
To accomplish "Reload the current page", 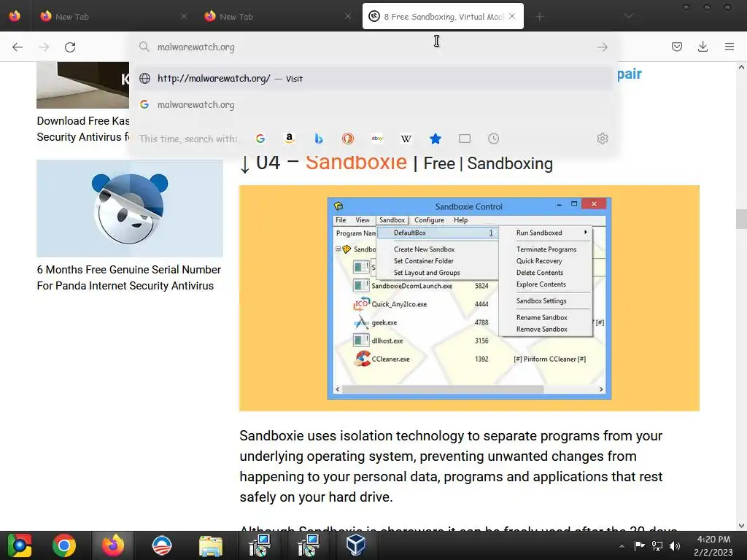I will click(x=70, y=47).
